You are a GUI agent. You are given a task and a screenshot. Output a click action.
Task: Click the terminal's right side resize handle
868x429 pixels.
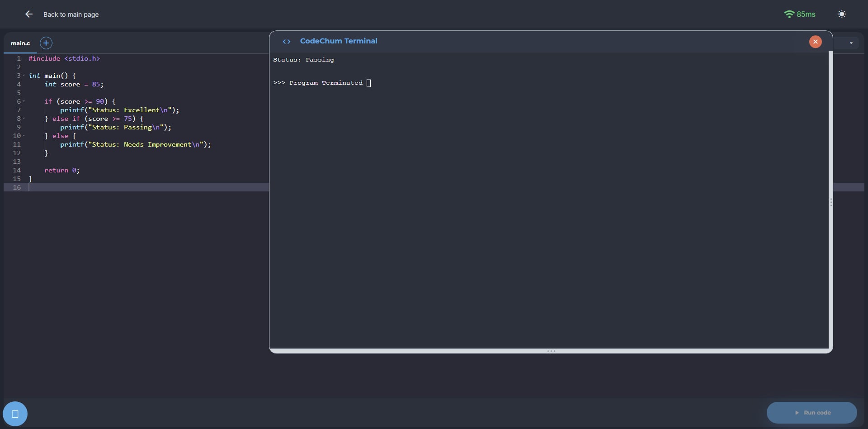click(x=830, y=202)
